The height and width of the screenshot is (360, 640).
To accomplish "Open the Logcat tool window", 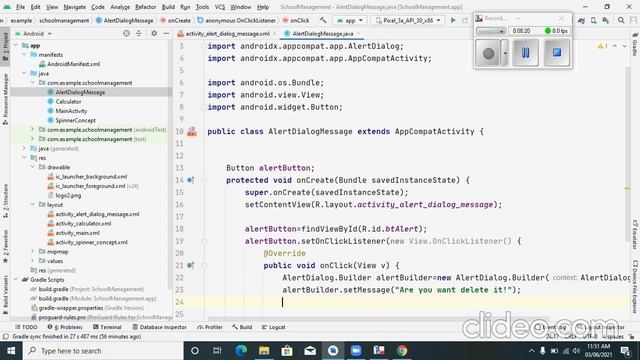I will tap(273, 327).
